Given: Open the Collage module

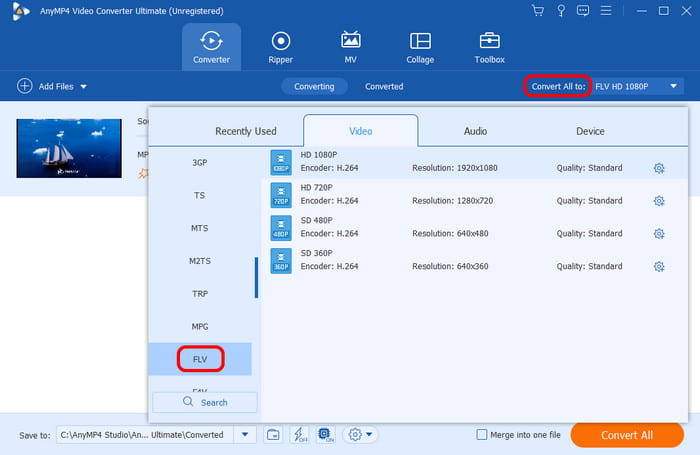Looking at the screenshot, I should coord(420,47).
